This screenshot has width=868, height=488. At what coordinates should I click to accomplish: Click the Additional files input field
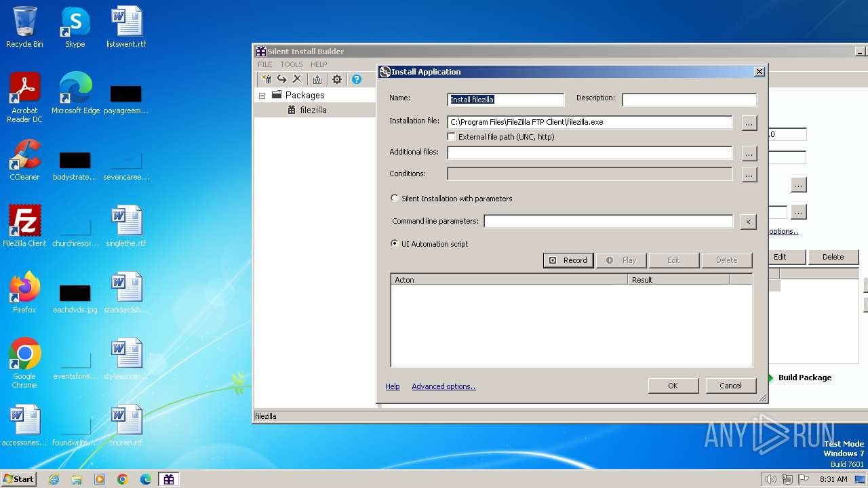(x=590, y=152)
